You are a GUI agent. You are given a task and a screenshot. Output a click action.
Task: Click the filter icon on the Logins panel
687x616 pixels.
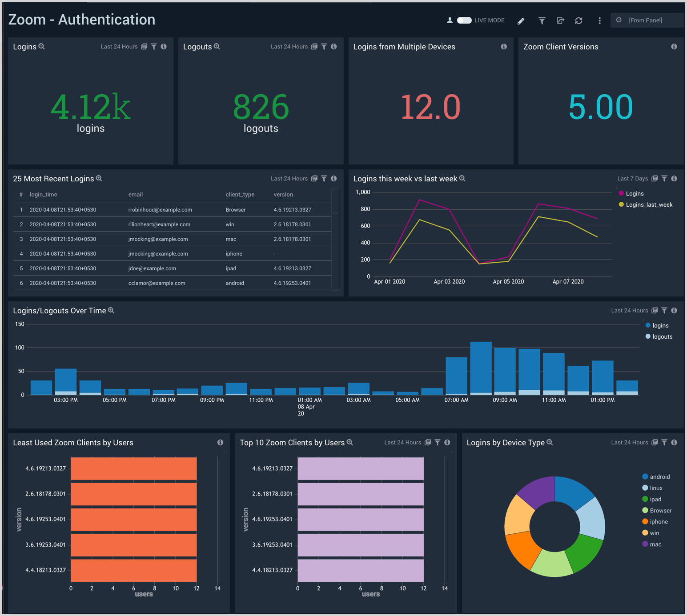pyautogui.click(x=154, y=46)
